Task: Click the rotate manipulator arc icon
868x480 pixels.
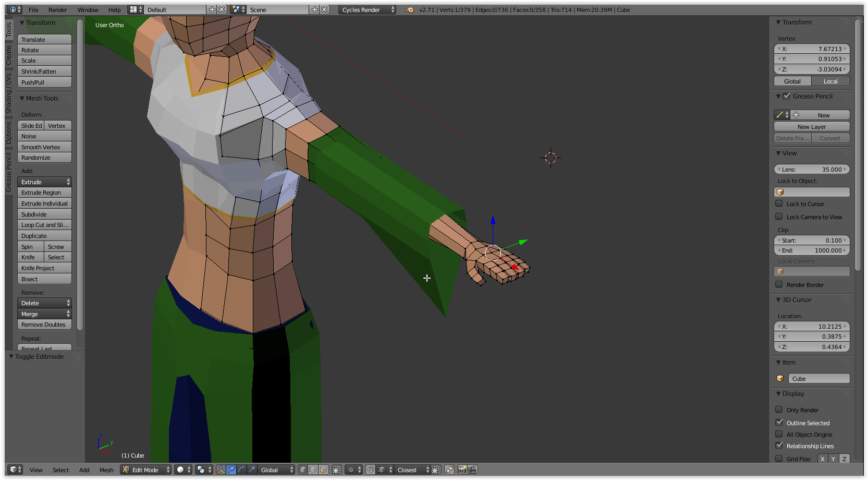Action: (x=241, y=470)
